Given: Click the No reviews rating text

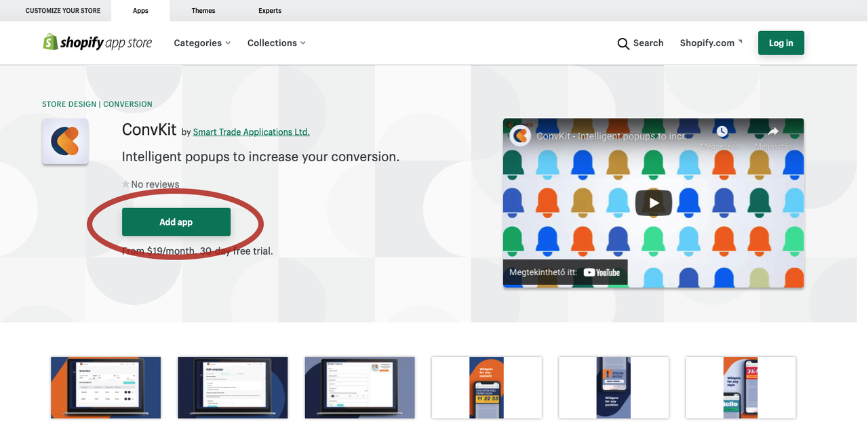Looking at the screenshot, I should (x=155, y=184).
